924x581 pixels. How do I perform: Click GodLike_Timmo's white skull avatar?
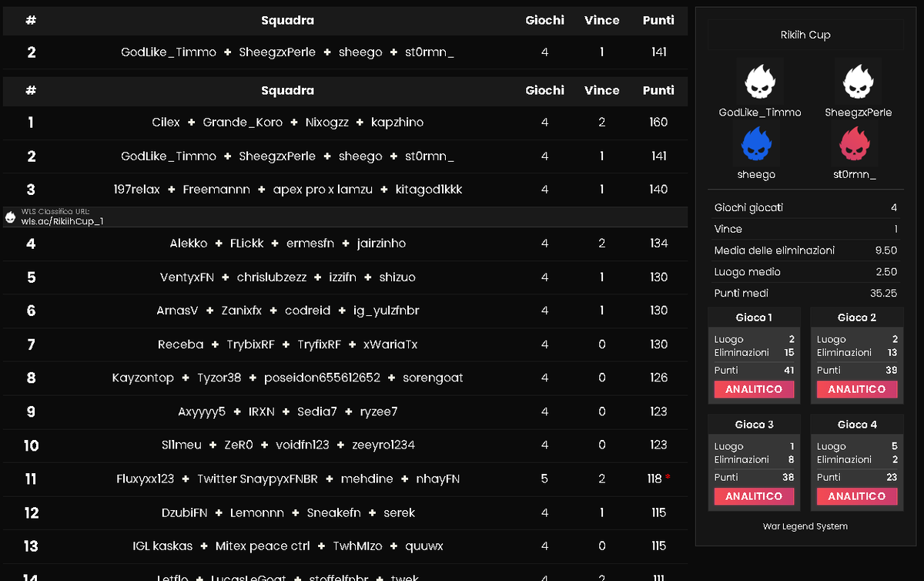pyautogui.click(x=760, y=81)
